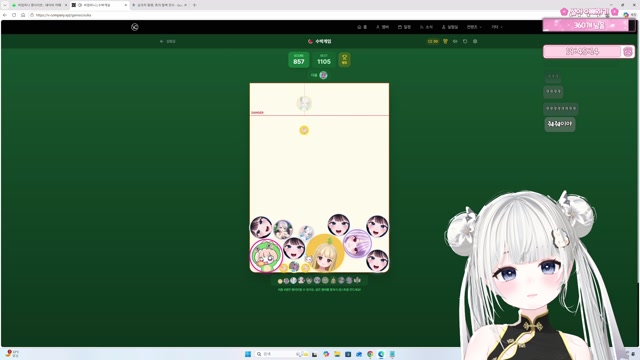Click the browser home button

point(23,15)
